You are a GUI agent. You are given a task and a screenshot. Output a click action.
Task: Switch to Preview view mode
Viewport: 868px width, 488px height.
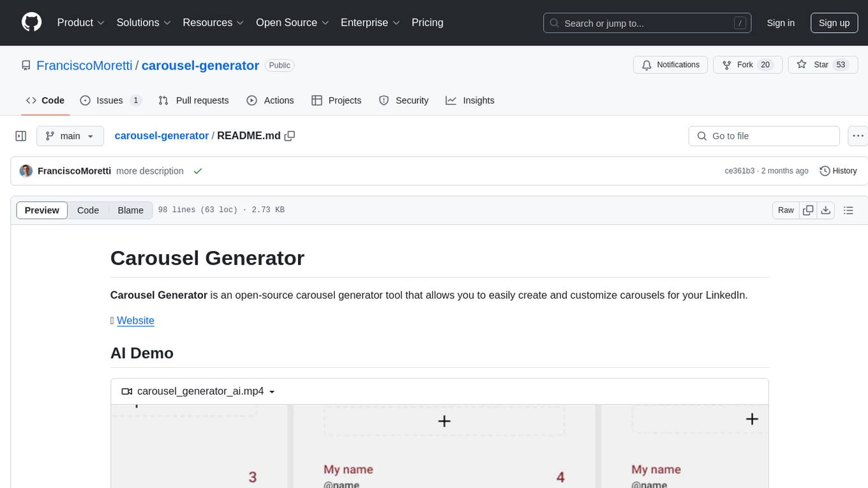click(x=42, y=210)
